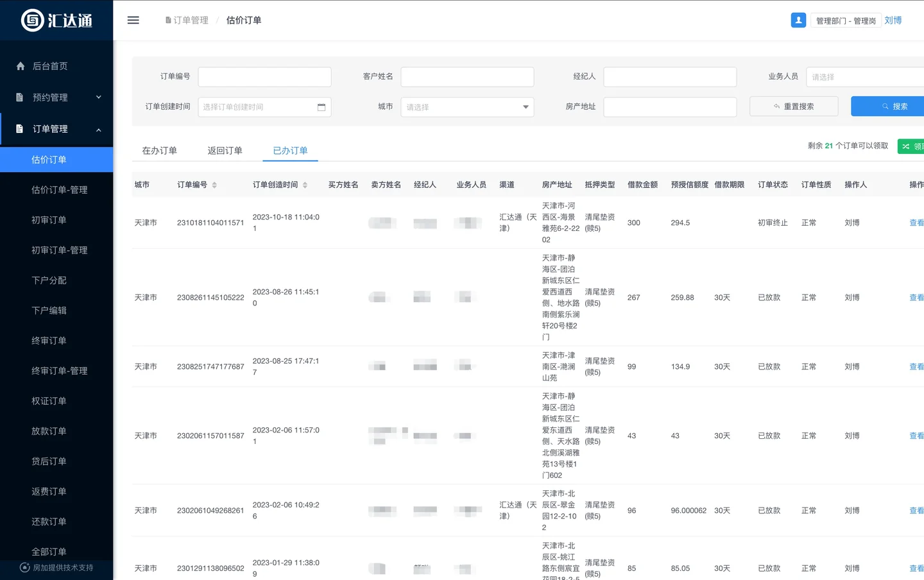Open 初审订单 in the sidebar

pyautogui.click(x=49, y=220)
